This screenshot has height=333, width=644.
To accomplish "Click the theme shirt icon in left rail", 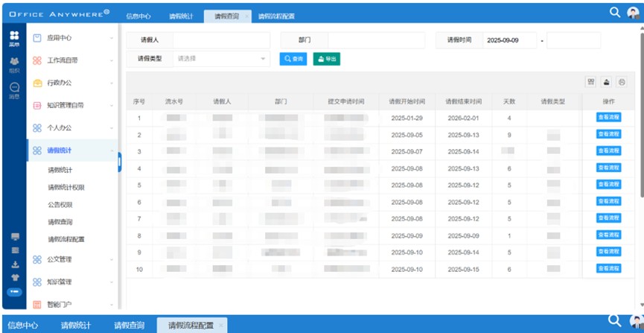I will (x=14, y=277).
